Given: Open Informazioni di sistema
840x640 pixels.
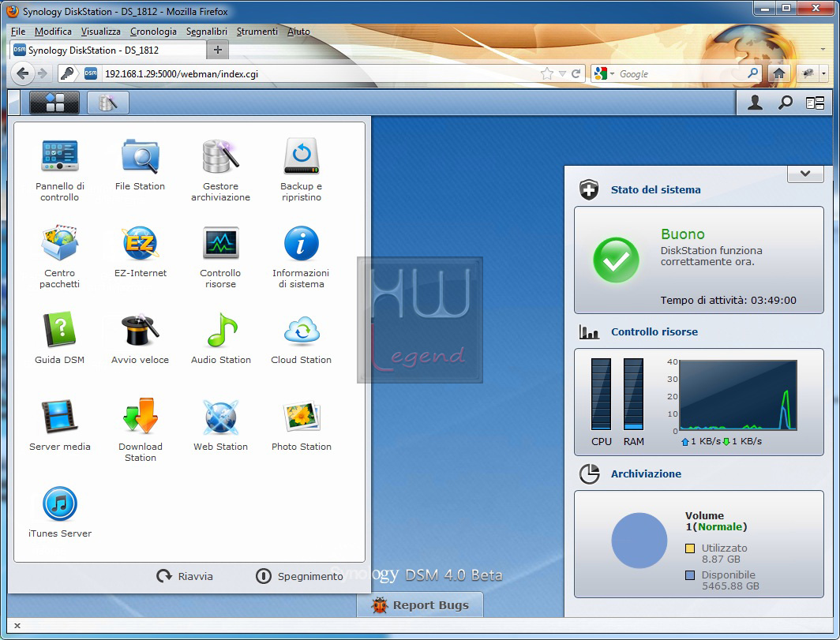Looking at the screenshot, I should coord(301,256).
